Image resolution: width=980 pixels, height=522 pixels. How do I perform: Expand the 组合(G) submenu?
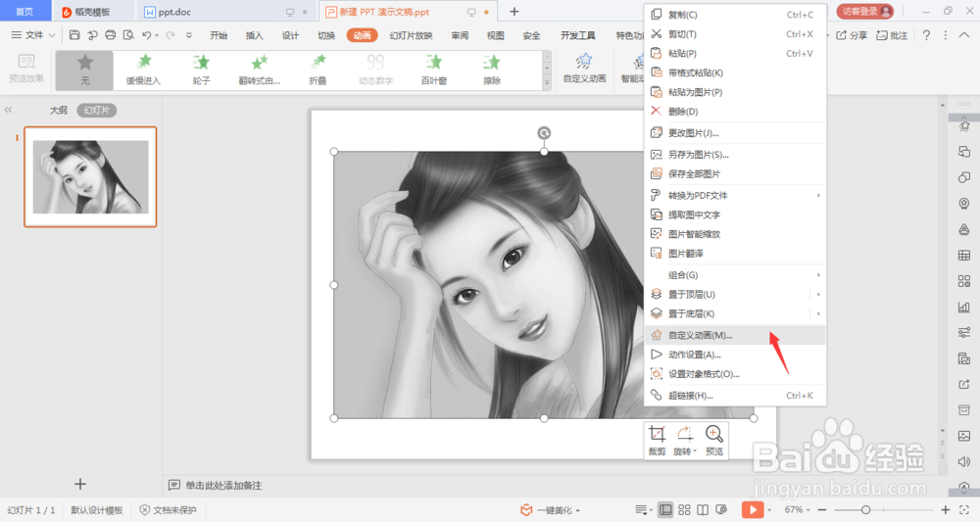[x=818, y=275]
